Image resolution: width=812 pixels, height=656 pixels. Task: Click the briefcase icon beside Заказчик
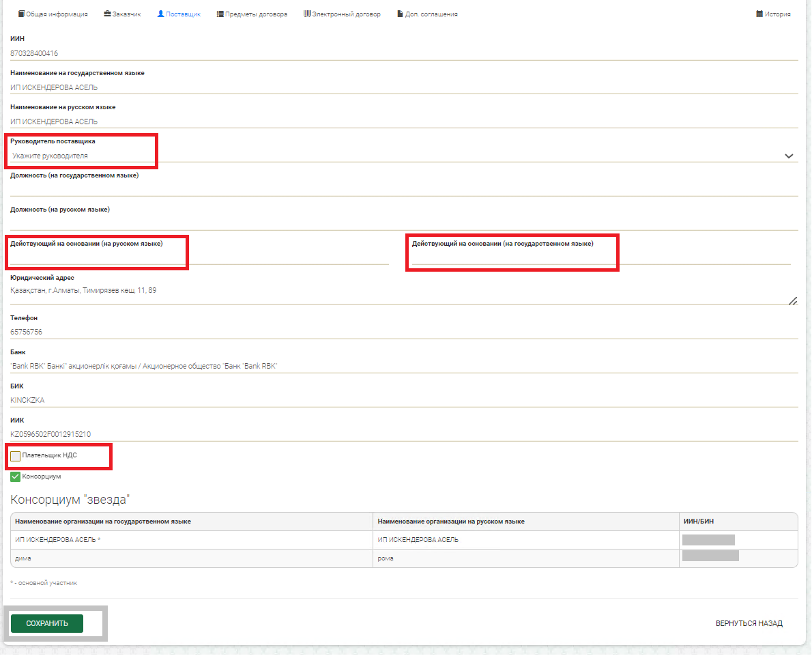coord(107,14)
